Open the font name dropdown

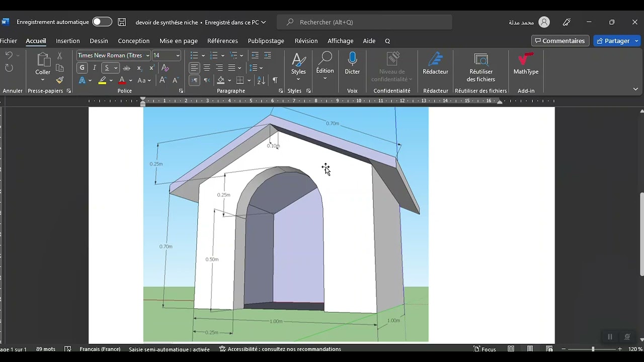point(147,55)
